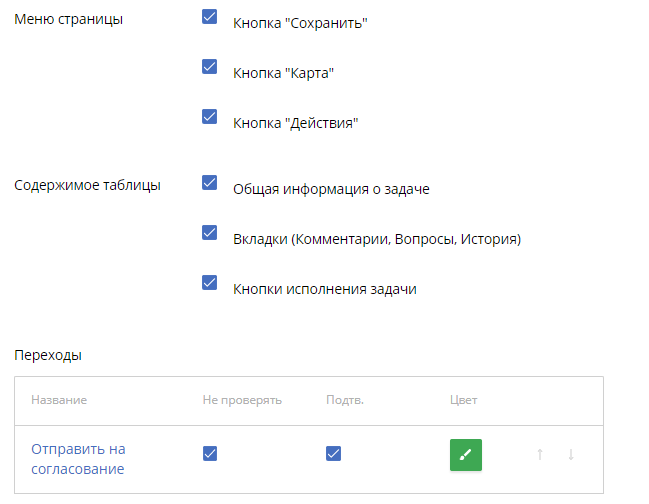649x504 pixels.
Task: Click the Содержимое таблицы section label
Action: (88, 185)
